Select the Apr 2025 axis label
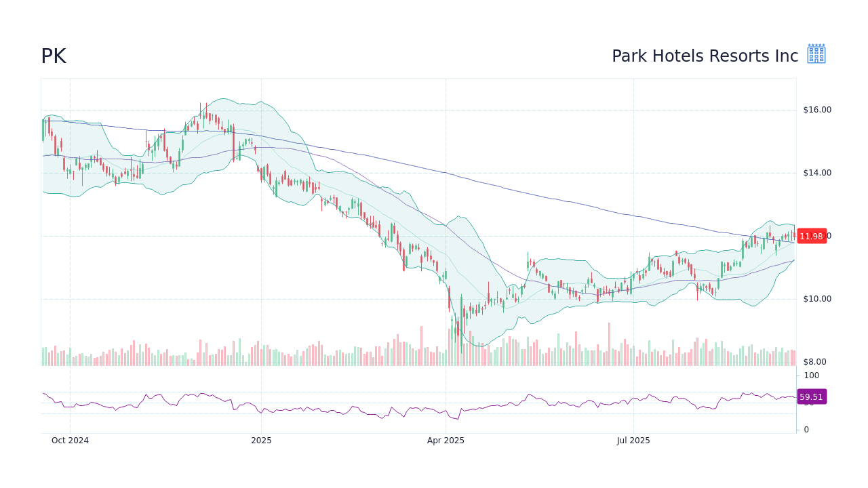The height and width of the screenshot is (488, 868). [x=446, y=440]
